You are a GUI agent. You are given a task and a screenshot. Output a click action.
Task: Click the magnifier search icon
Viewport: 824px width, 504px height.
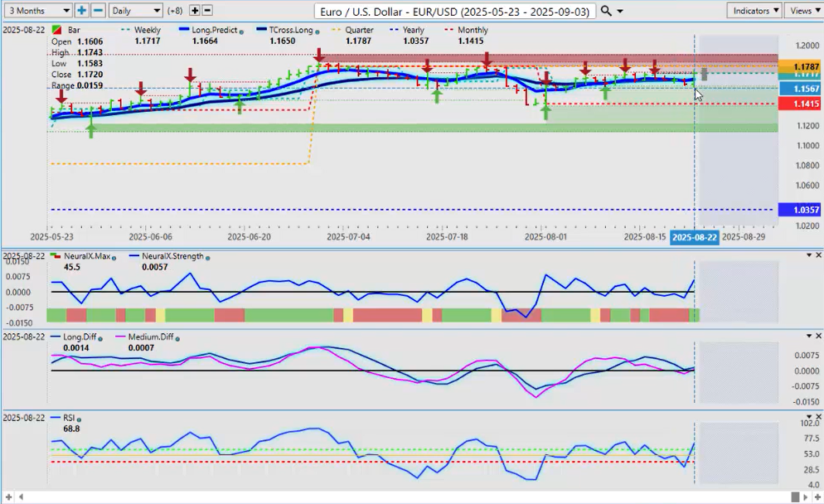tap(606, 10)
